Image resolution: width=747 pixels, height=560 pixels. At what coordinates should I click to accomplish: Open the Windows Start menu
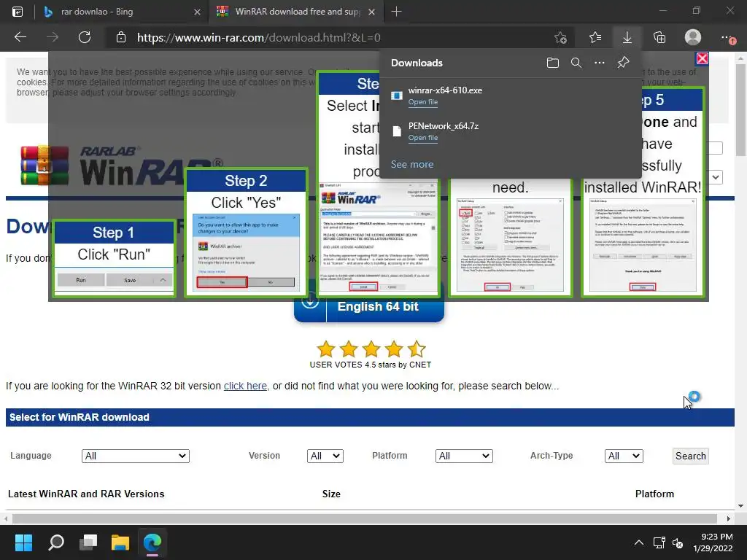(23, 542)
